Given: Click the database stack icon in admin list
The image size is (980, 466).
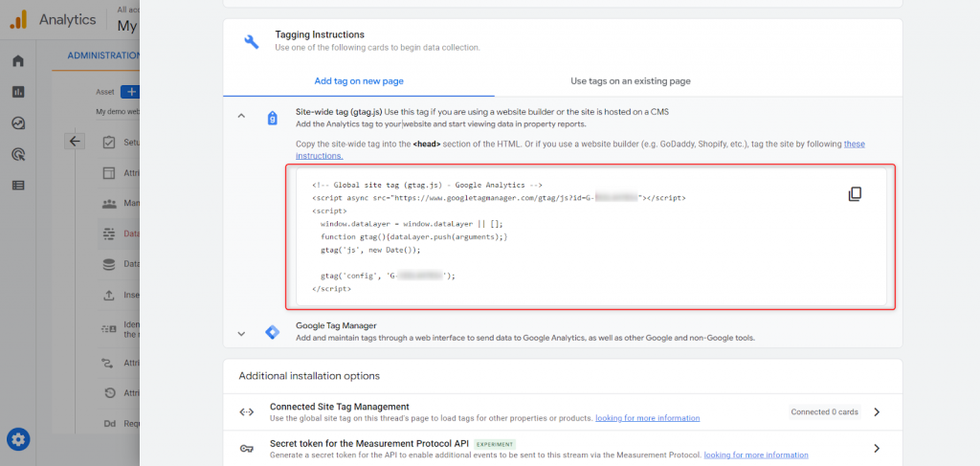Looking at the screenshot, I should point(109,264).
